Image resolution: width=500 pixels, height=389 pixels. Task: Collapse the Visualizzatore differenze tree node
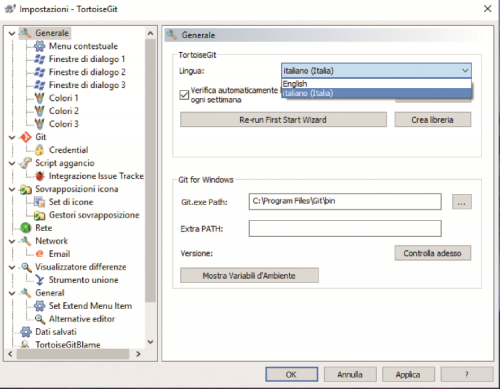[12, 267]
